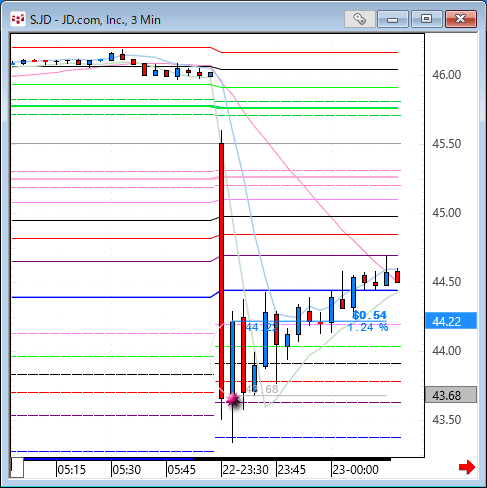Click the pink star marker on the chart

tap(233, 399)
